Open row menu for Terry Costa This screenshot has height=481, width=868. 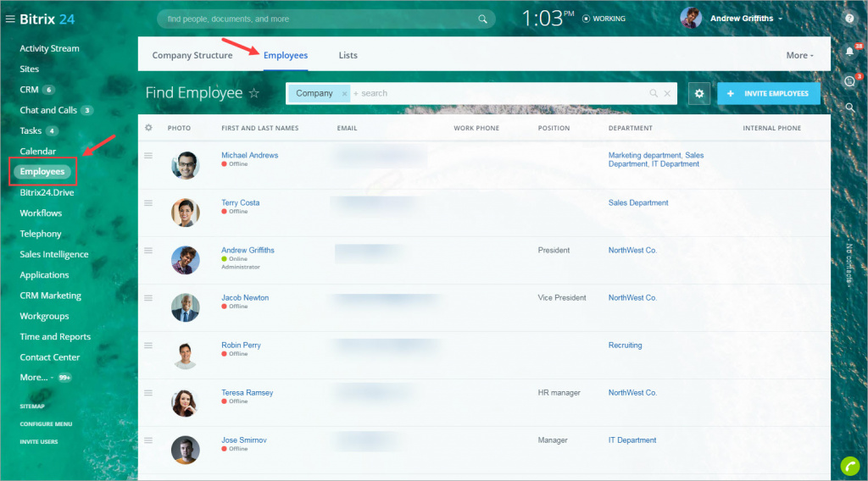click(148, 203)
